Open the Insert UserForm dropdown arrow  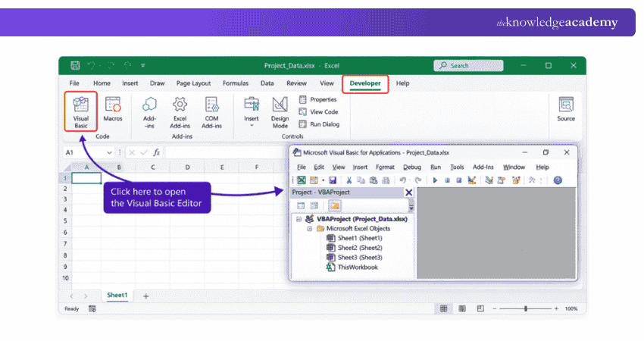[x=323, y=180]
